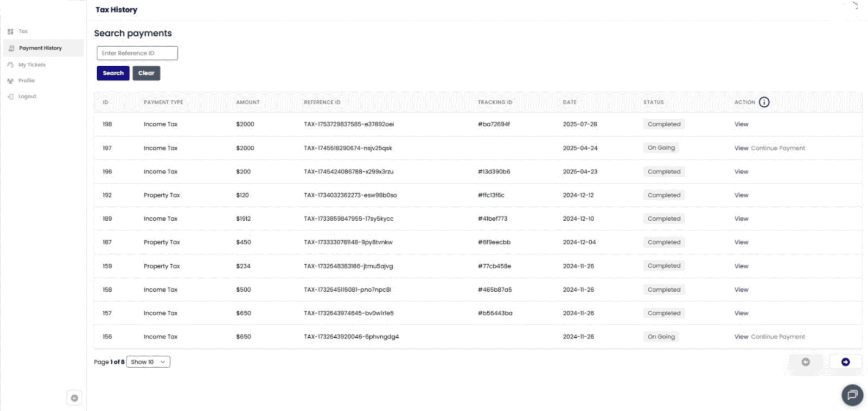Open the Tax menu item

pos(23,31)
